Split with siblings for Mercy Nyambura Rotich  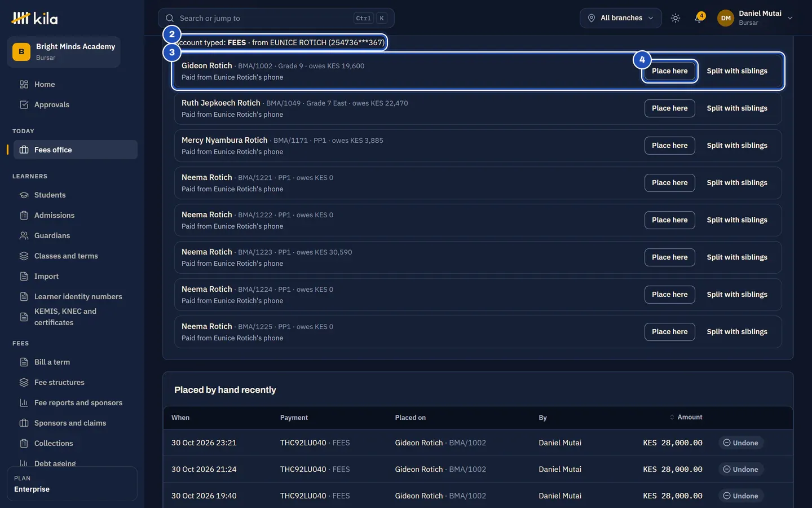point(737,146)
